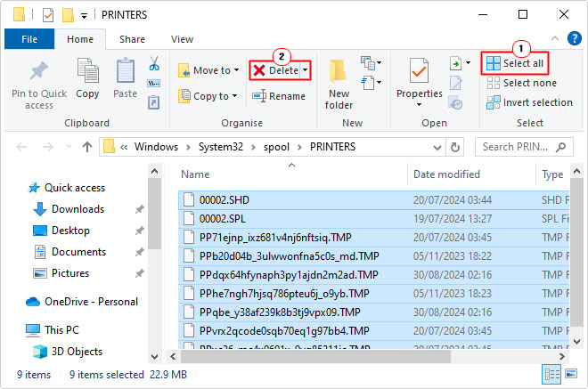Click the Copy path icon

click(154, 83)
